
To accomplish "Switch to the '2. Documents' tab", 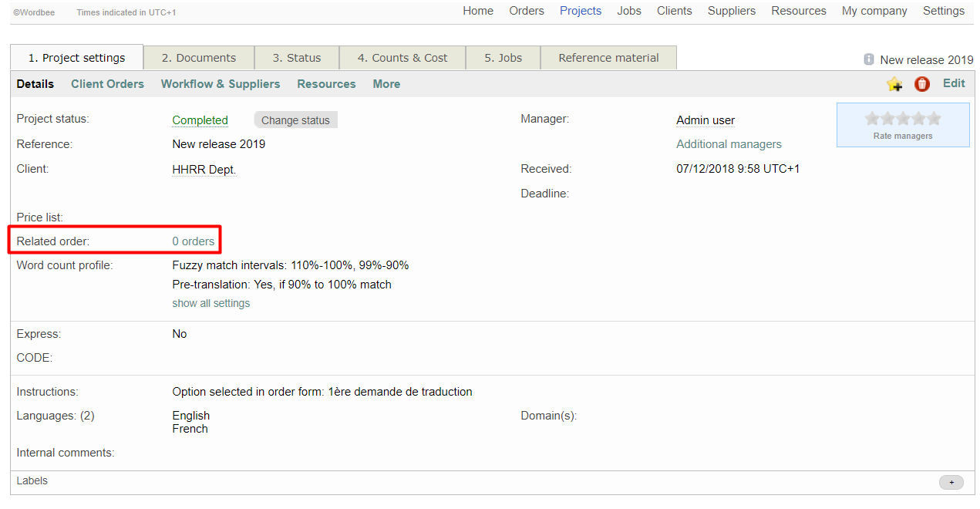I will [199, 58].
